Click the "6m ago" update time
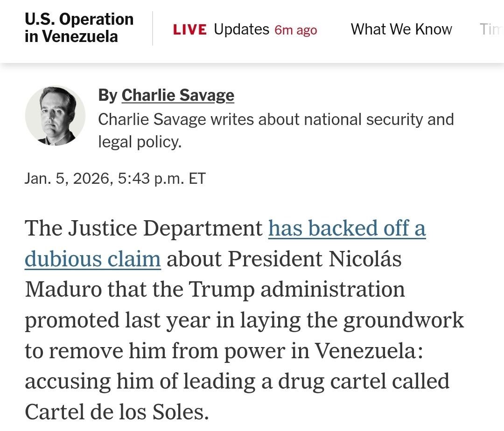This screenshot has height=431, width=504. (296, 30)
